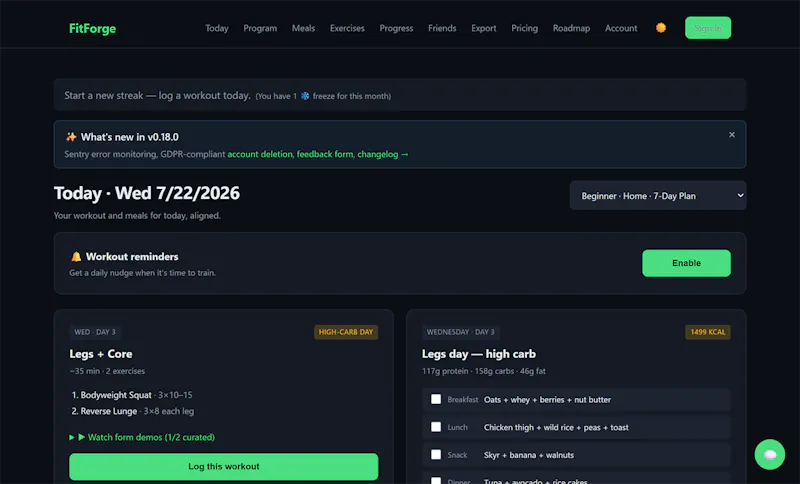The height and width of the screenshot is (484, 800).
Task: Toggle the sun theme icon
Action: coord(661,28)
